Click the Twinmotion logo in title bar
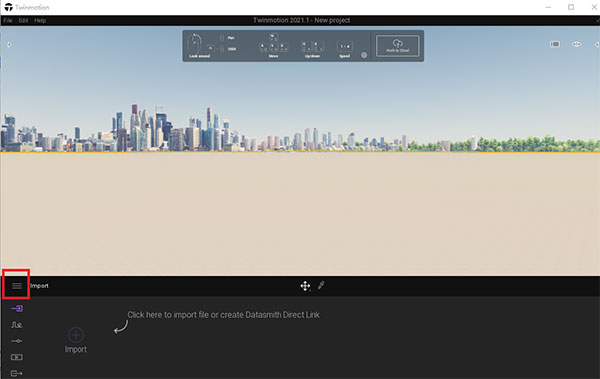 tap(8, 7)
